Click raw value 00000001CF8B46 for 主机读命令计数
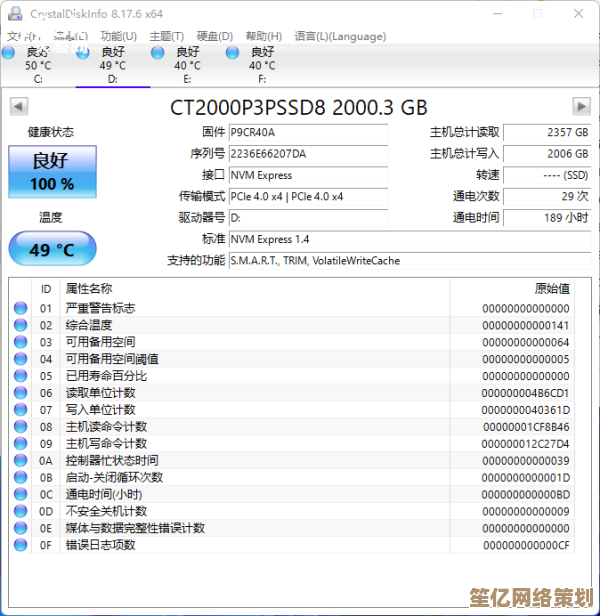Viewport: 600px width, 616px height. point(527,427)
